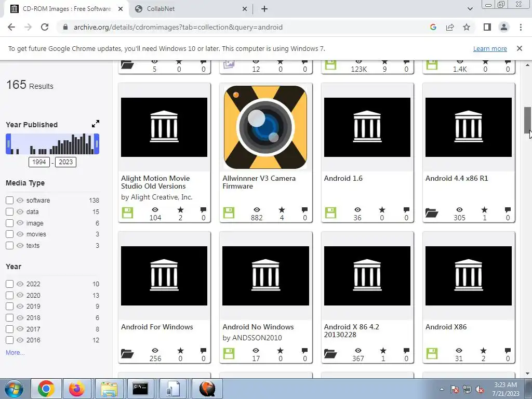Click the 1994 start year field
The height and width of the screenshot is (399, 532).
click(x=39, y=162)
